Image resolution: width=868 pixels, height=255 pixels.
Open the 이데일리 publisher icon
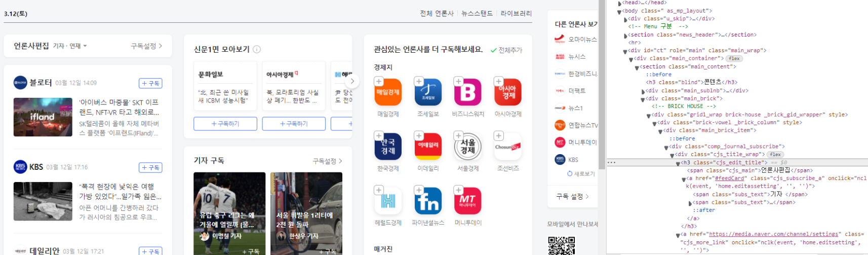[428, 147]
